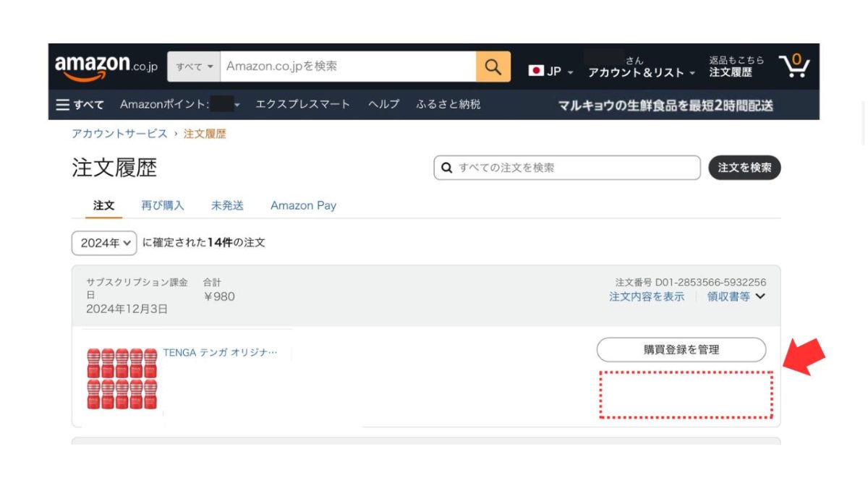
Task: Open the shopping cart
Action: (x=794, y=64)
